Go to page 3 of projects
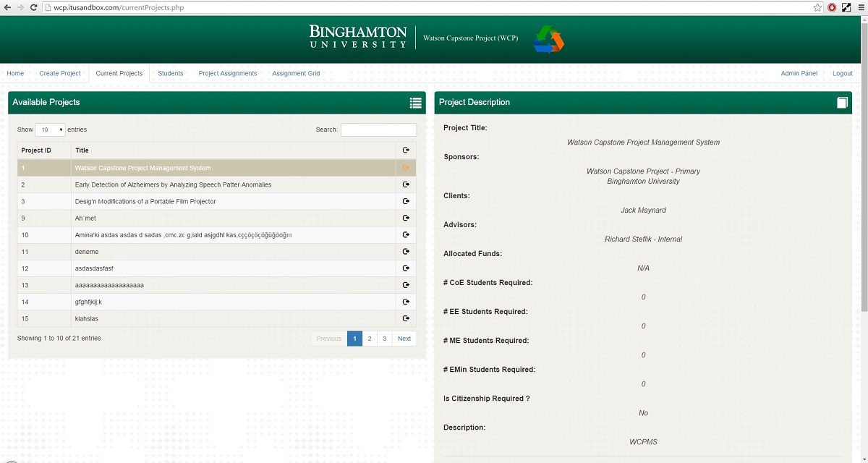The width and height of the screenshot is (868, 463). coord(384,339)
